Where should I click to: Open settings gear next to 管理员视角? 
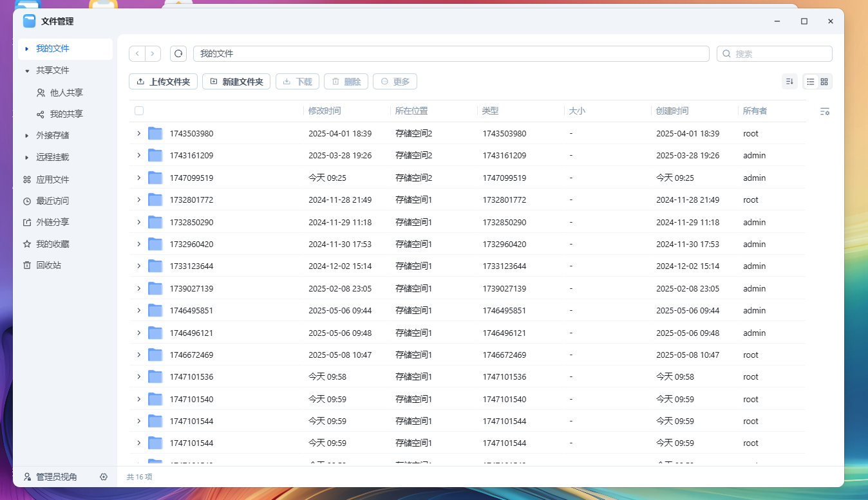coord(104,477)
